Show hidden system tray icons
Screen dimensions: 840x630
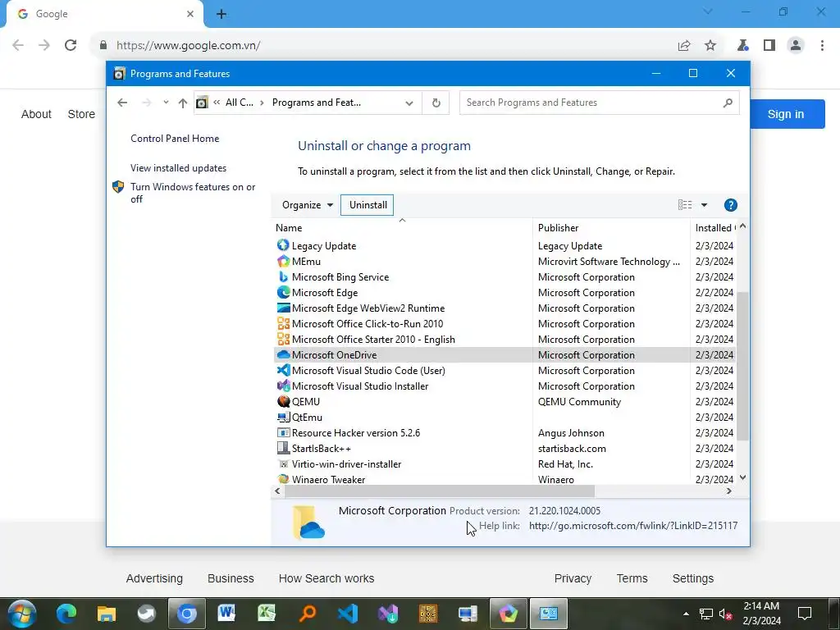(x=686, y=614)
